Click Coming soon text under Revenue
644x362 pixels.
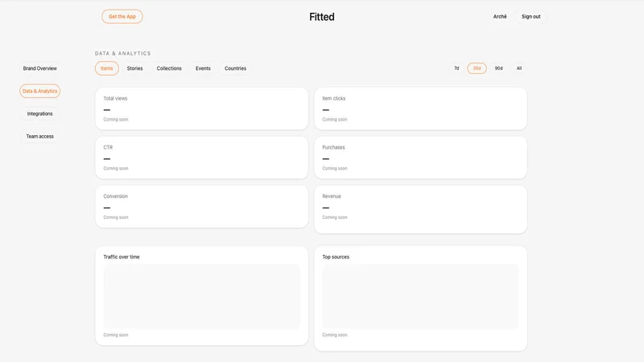pos(335,217)
